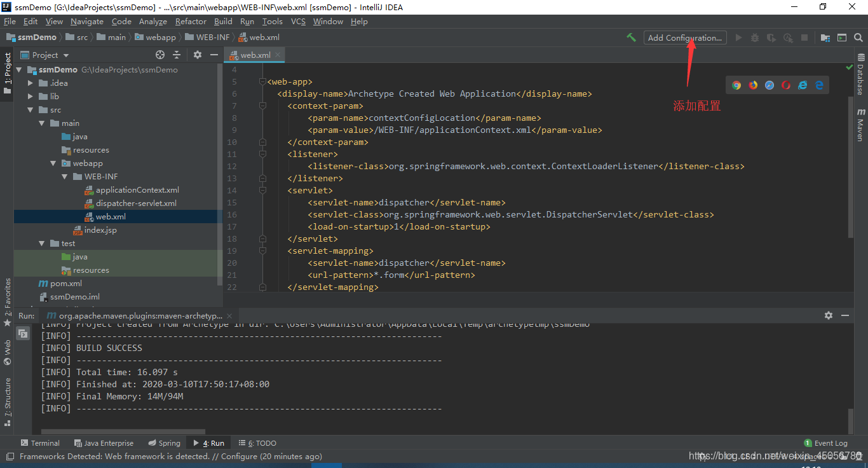The width and height of the screenshot is (868, 468).
Task: Toggle the 2: Favorites tool window
Action: (x=7, y=303)
